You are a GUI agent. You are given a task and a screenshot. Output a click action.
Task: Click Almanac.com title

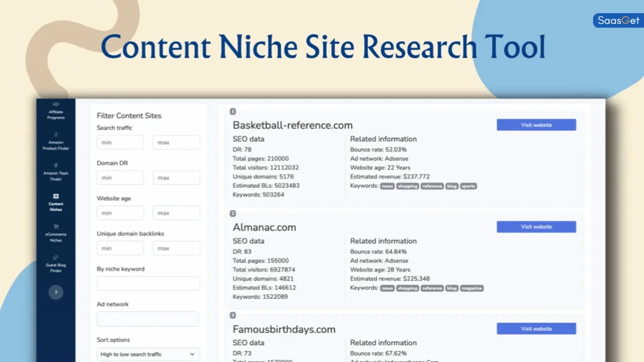click(x=264, y=228)
